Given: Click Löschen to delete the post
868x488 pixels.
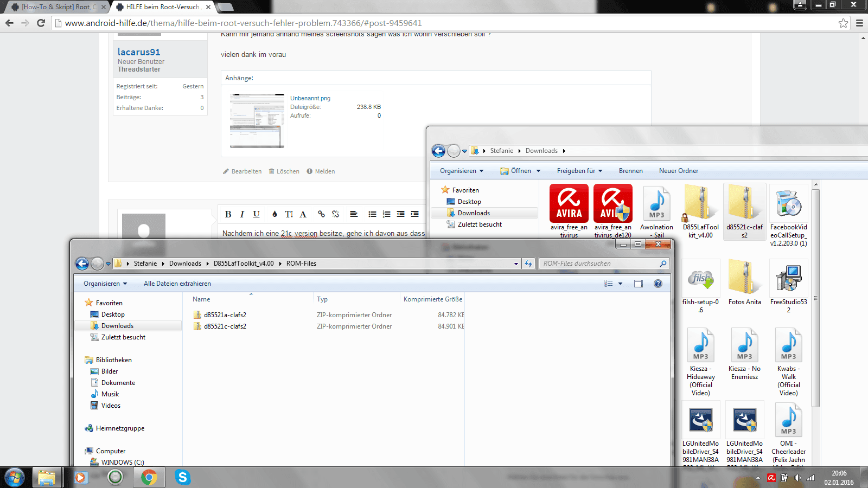Looking at the screenshot, I should (x=284, y=171).
